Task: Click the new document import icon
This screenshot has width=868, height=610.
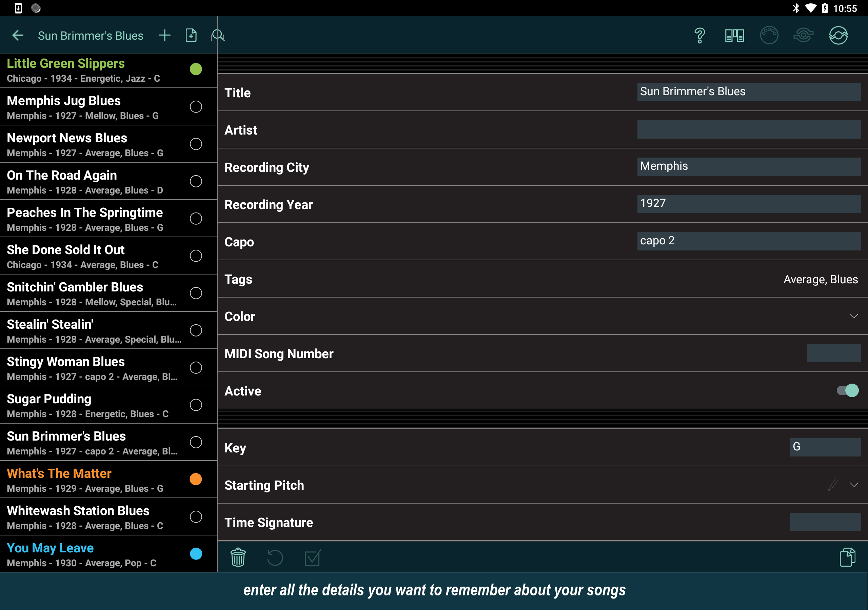Action: click(x=191, y=36)
